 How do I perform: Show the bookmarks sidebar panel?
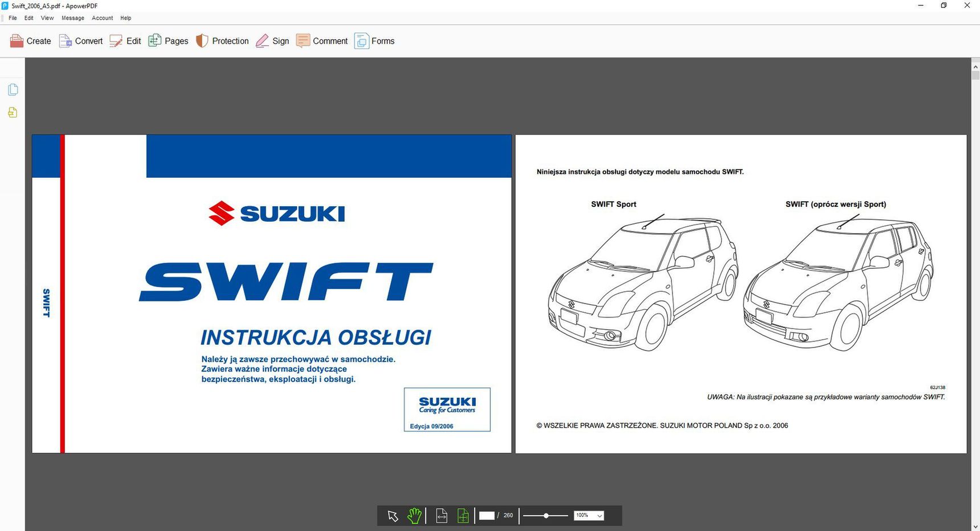pyautogui.click(x=13, y=112)
